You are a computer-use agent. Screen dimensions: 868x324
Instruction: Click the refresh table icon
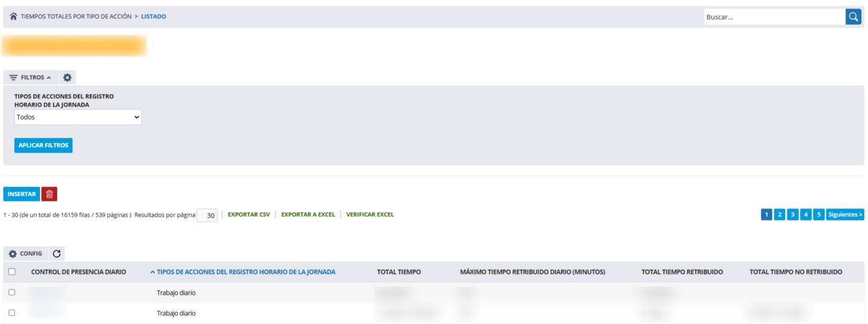57,254
